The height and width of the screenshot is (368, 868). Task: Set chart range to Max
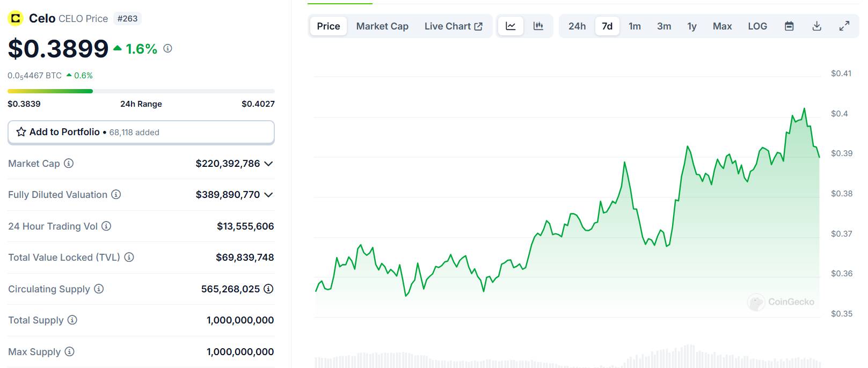[722, 26]
